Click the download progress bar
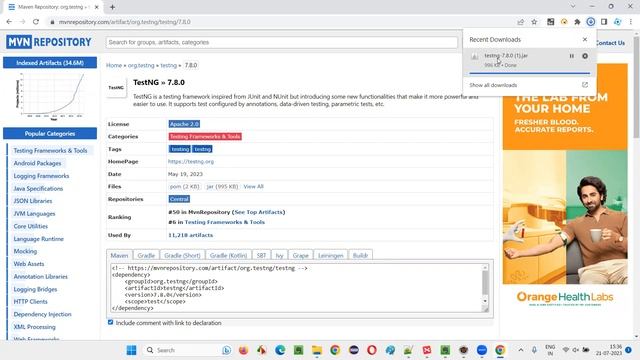This screenshot has height=360, width=640. pyautogui.click(x=529, y=73)
